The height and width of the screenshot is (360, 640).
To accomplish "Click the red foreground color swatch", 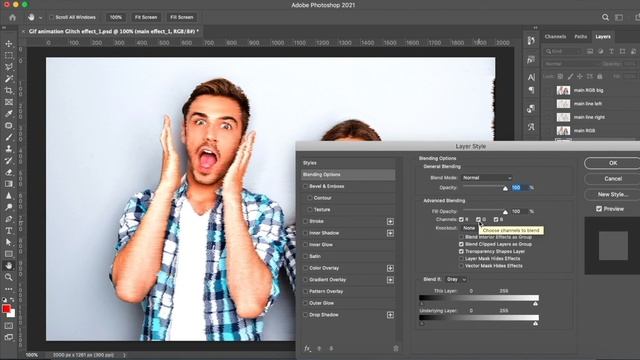I will (x=6, y=309).
